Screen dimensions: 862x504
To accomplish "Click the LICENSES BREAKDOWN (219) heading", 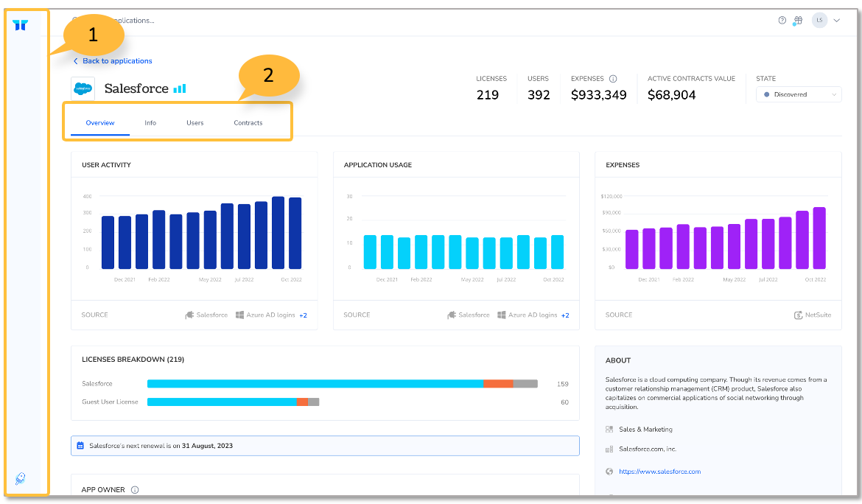I will [133, 360].
